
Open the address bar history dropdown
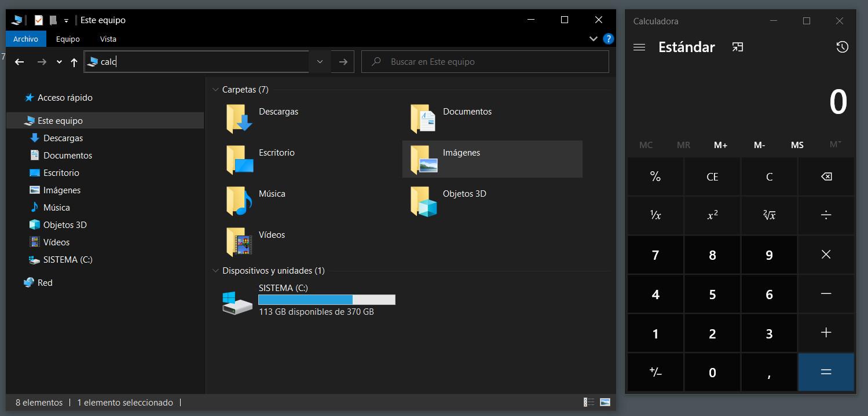point(320,62)
